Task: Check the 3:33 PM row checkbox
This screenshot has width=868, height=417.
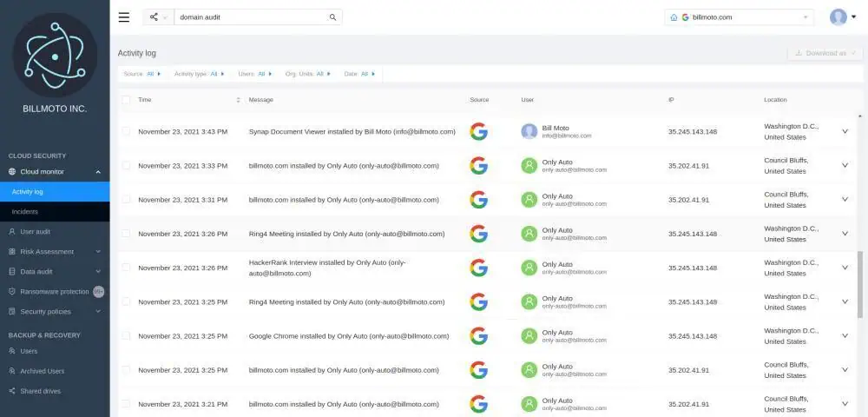Action: pyautogui.click(x=126, y=166)
